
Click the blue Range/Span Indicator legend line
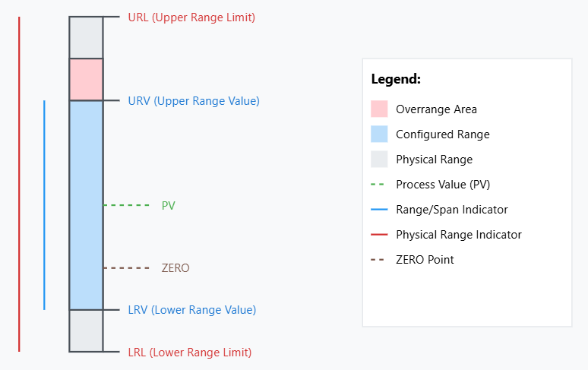(x=379, y=210)
